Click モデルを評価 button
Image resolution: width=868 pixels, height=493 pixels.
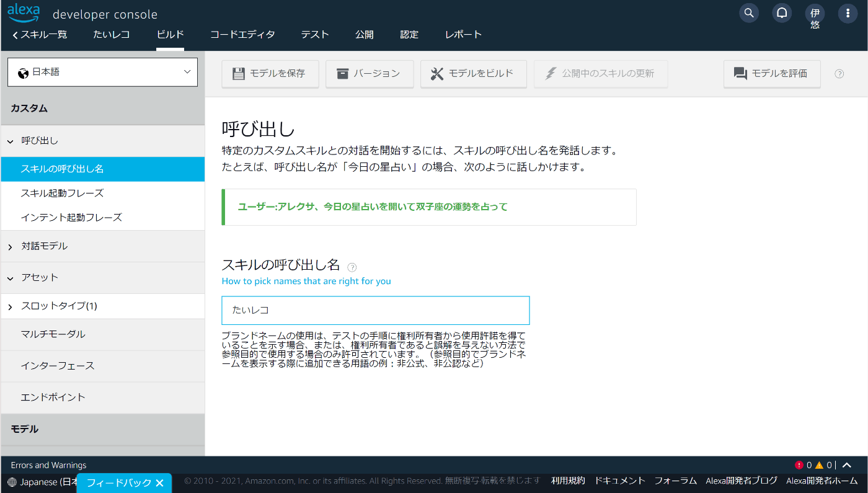point(772,74)
